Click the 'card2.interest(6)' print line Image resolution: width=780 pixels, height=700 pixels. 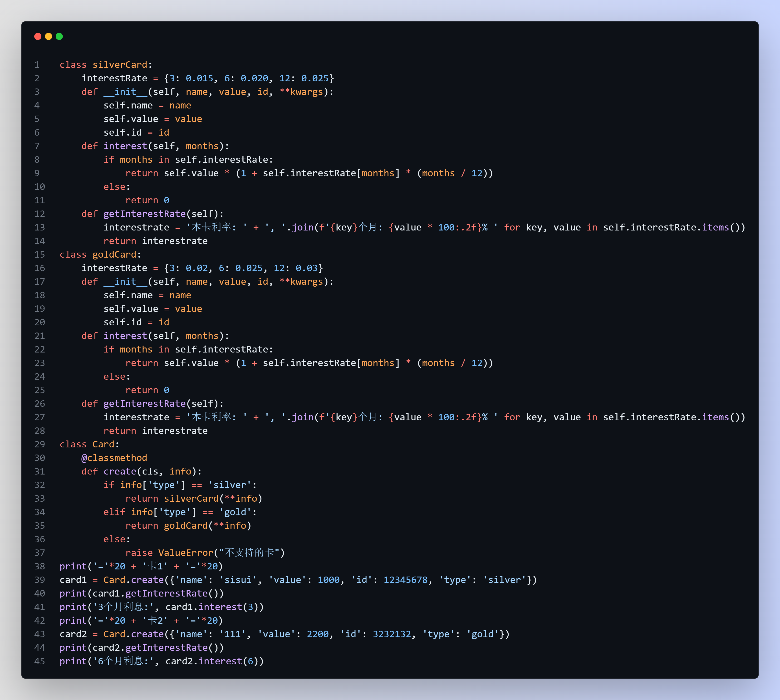coord(162,661)
